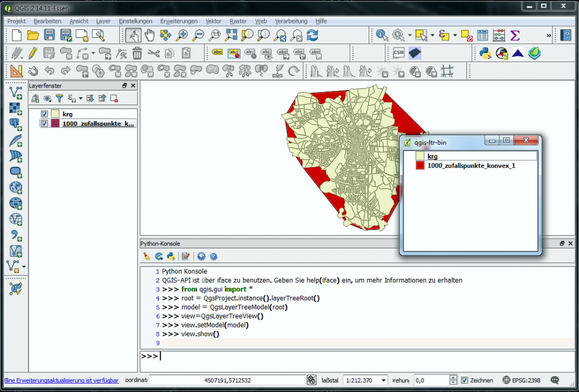The height and width of the screenshot is (392, 579).
Task: Expand new layer dropdown in sidebar
Action: [24, 267]
